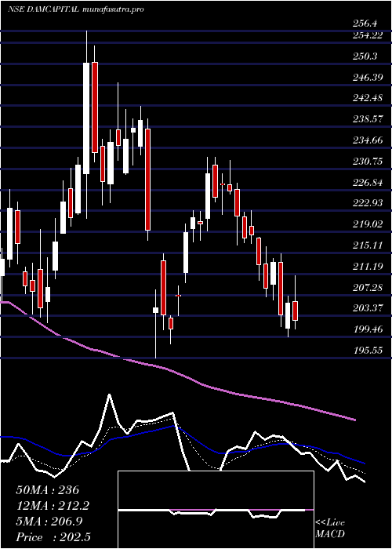Click the last red candle on the right
The height and width of the screenshot is (549, 392).
click(296, 311)
